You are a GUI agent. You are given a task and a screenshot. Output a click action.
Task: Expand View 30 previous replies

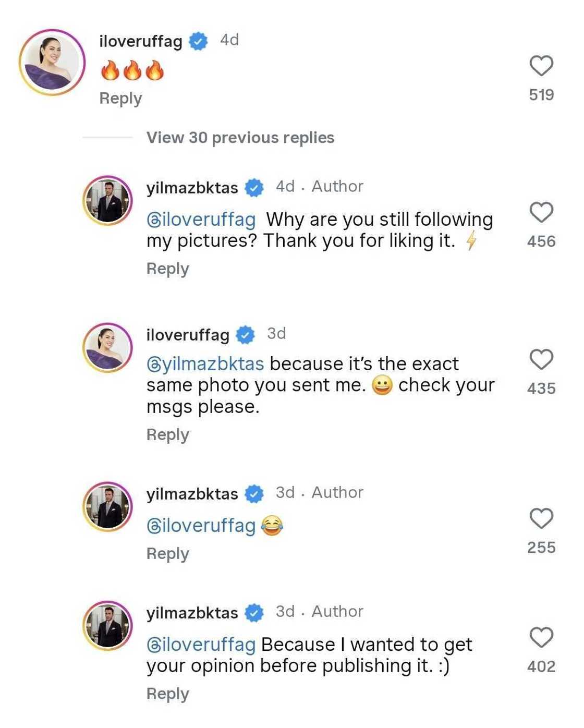tap(240, 138)
